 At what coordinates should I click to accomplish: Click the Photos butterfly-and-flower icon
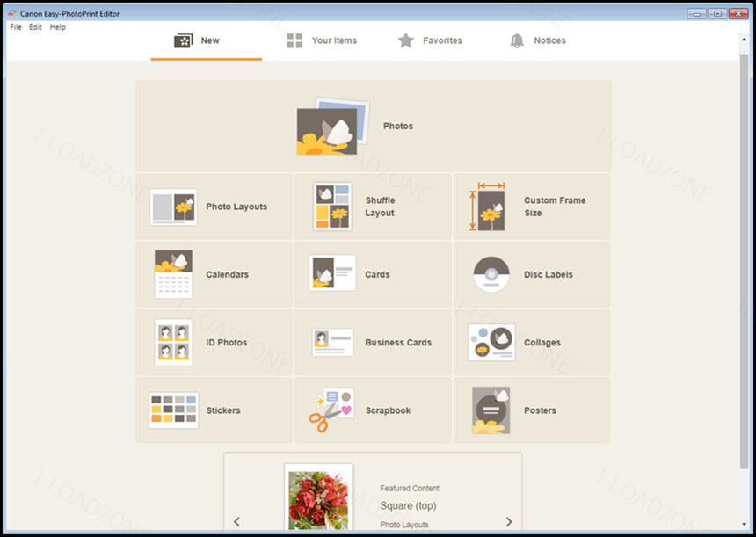coord(332,127)
